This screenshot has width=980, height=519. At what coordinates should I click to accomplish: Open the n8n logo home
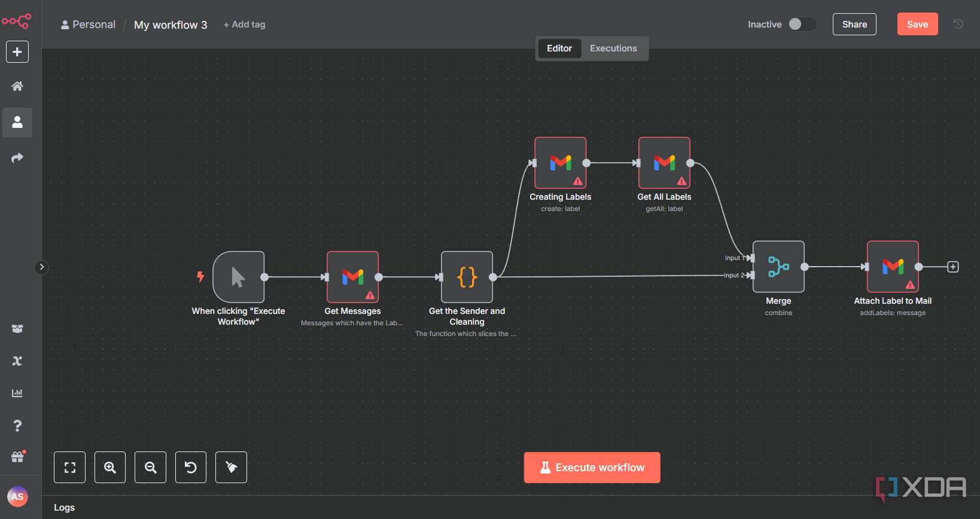17,22
